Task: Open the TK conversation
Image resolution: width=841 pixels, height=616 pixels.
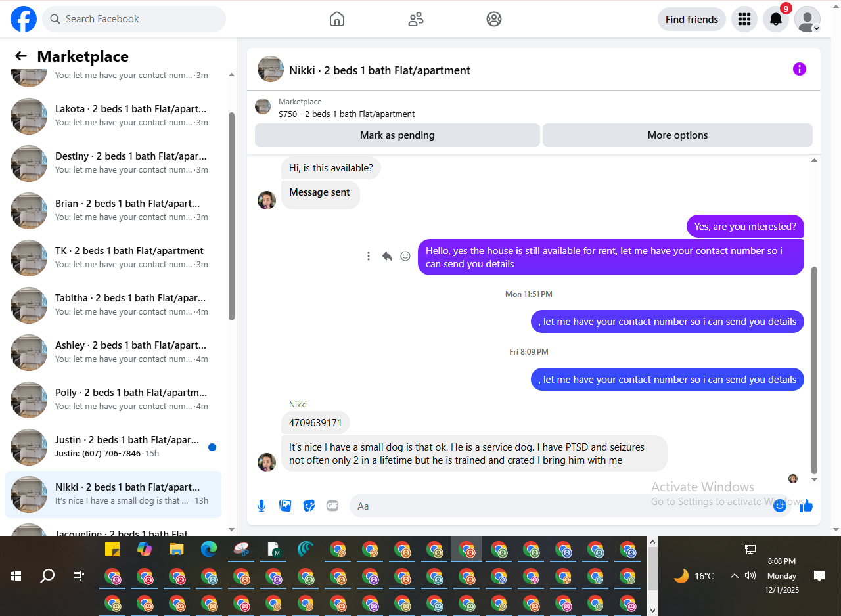Action: (x=113, y=258)
